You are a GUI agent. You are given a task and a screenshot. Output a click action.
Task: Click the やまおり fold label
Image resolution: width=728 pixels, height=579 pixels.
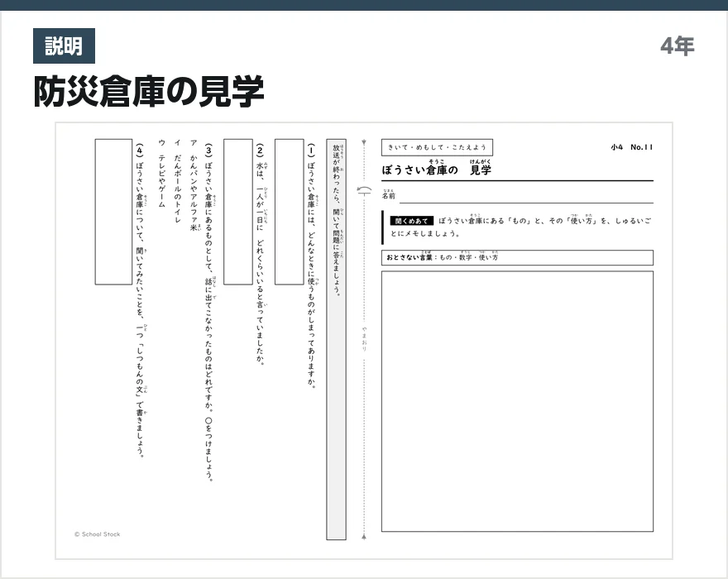[365, 338]
